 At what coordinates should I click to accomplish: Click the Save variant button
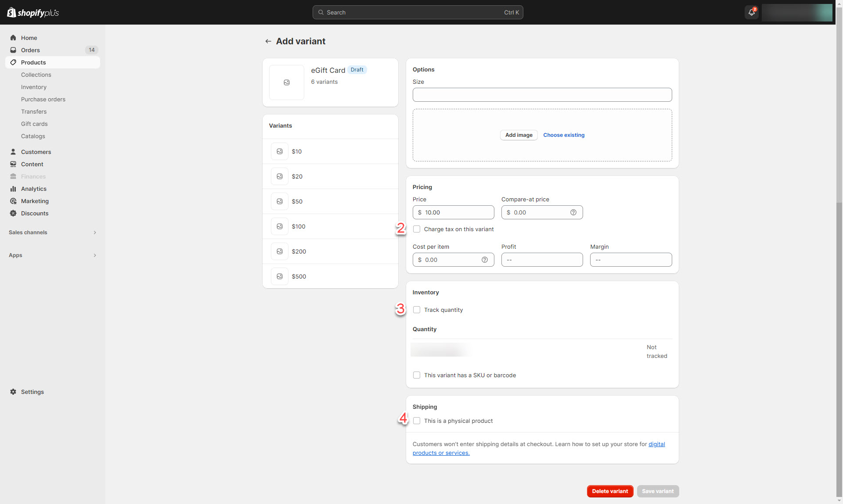[658, 491]
